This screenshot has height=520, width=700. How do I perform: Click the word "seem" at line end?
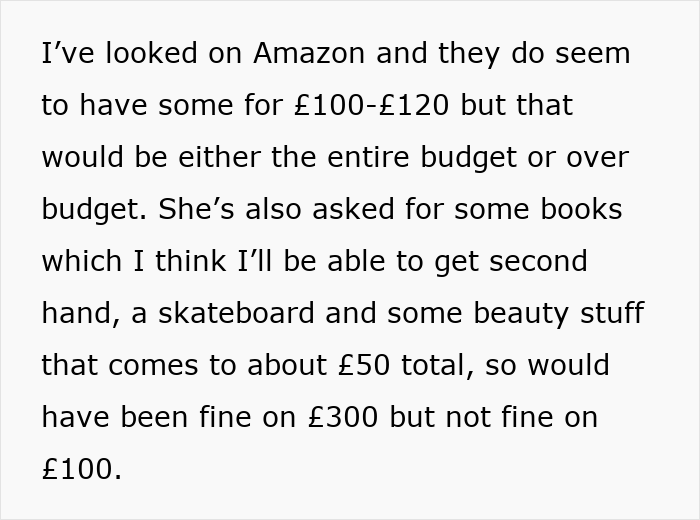[x=592, y=53]
